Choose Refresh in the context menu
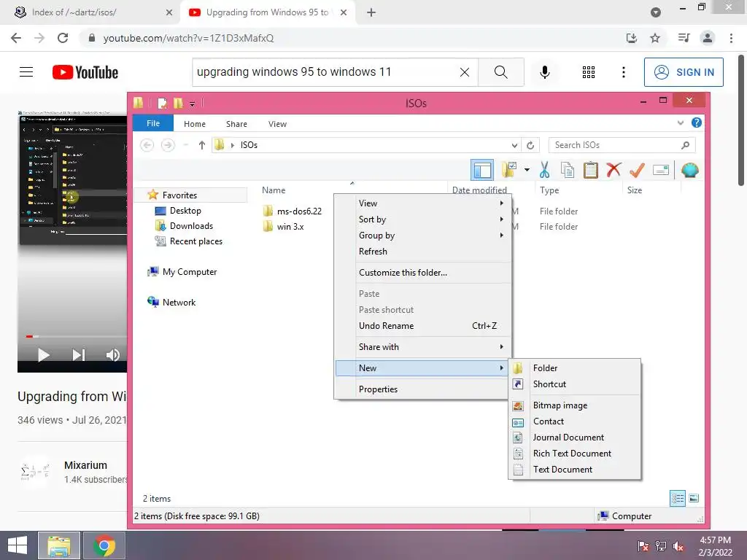The image size is (747, 560). pyautogui.click(x=422, y=252)
